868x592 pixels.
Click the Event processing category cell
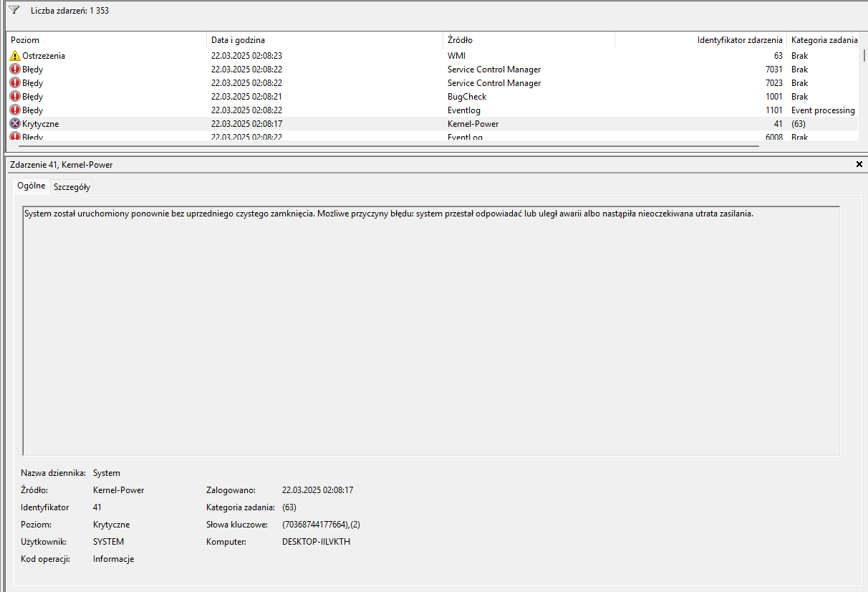click(823, 110)
